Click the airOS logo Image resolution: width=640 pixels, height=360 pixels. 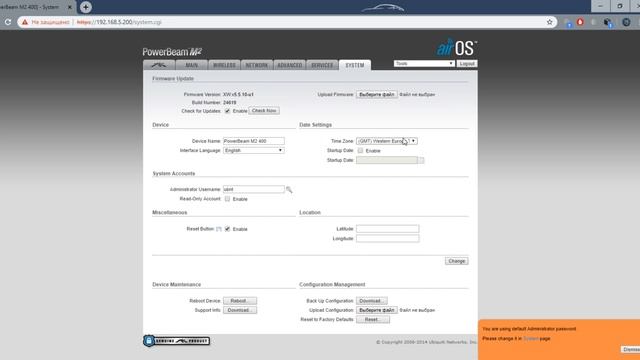[457, 47]
